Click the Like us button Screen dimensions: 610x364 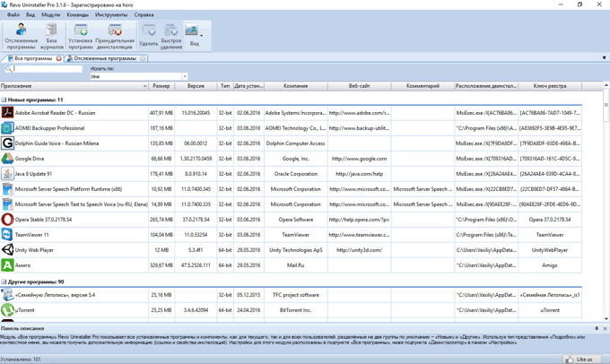(x=583, y=359)
